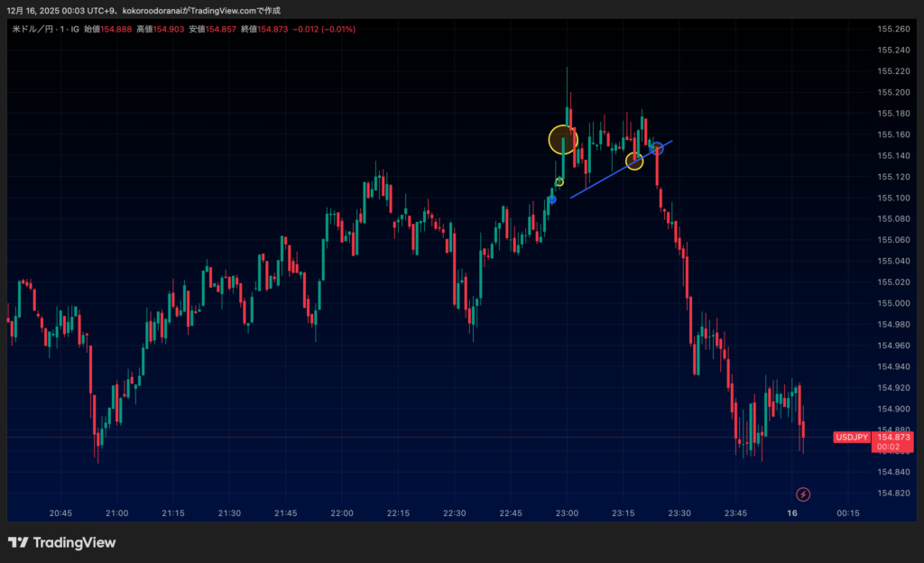
Task: Click the red USDJPY price label
Action: [x=851, y=438]
